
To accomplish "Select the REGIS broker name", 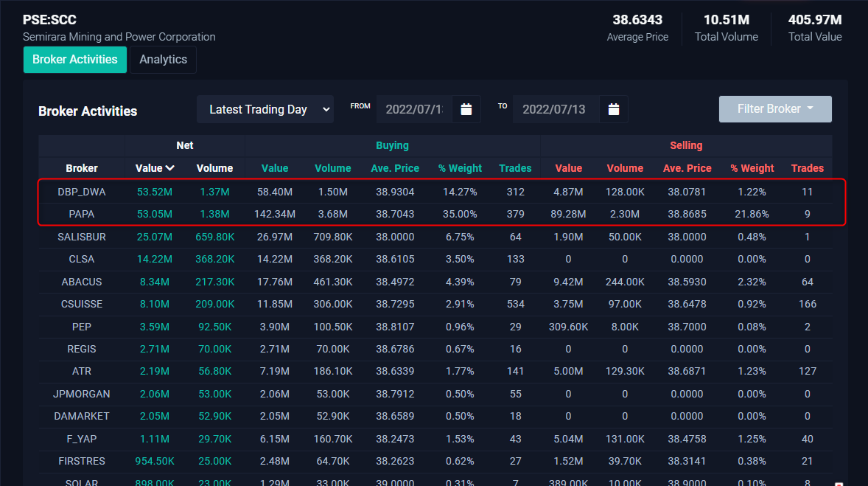I will tap(81, 349).
